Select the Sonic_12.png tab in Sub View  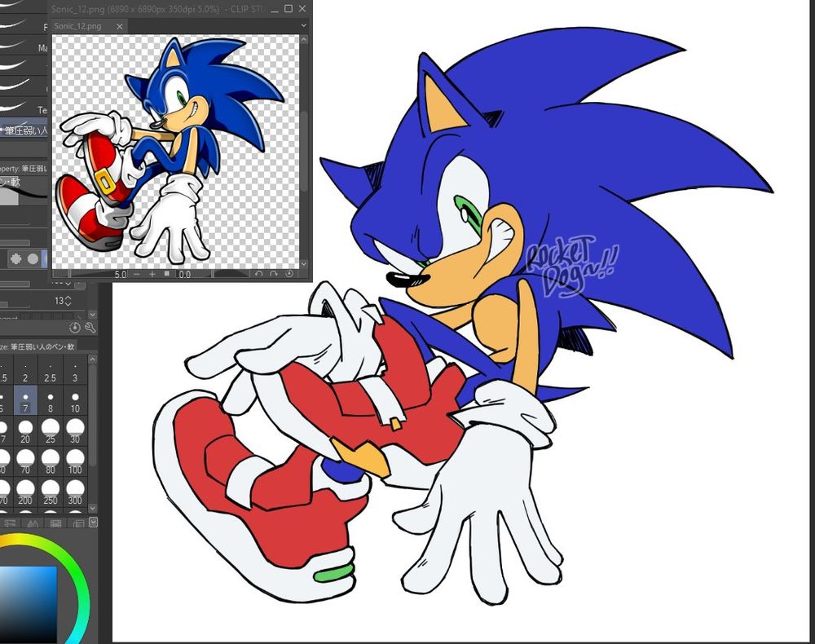coord(89,26)
